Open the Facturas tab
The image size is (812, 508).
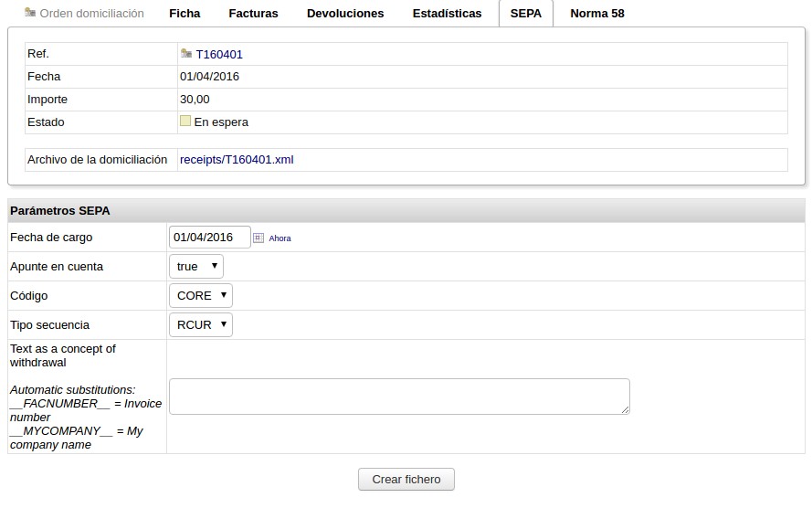click(x=253, y=14)
